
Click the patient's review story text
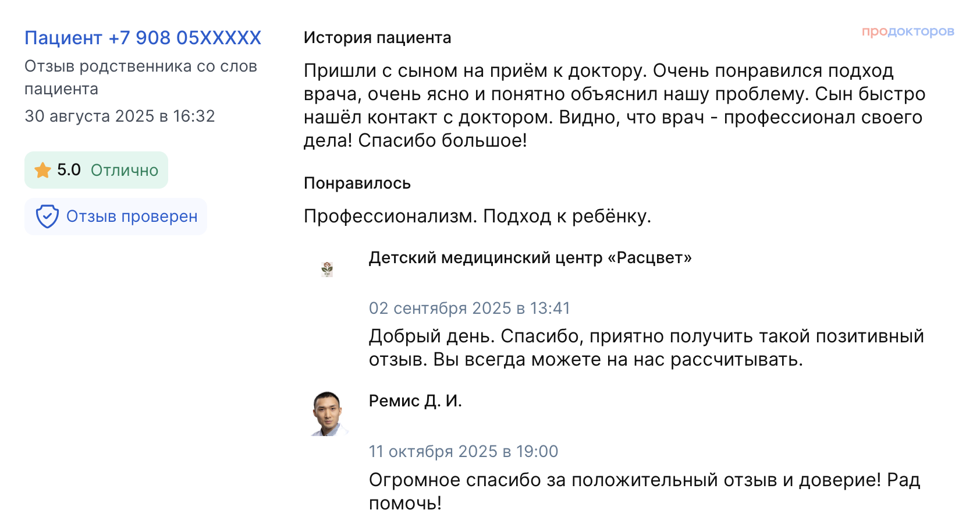point(614,105)
